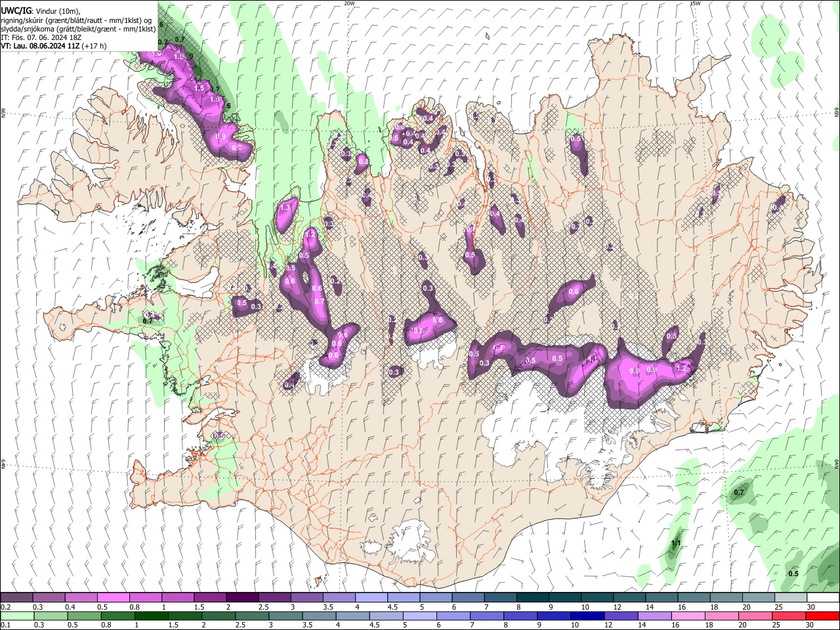Click the 'Vindur (10m)' header text
The image size is (840, 630).
point(57,10)
